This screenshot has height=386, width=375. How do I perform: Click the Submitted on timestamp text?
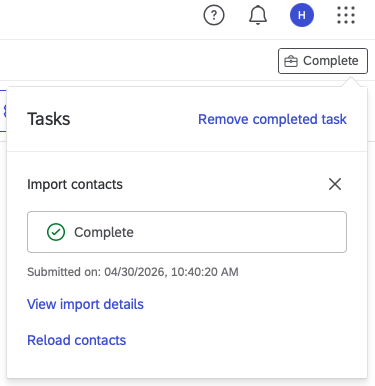(133, 272)
